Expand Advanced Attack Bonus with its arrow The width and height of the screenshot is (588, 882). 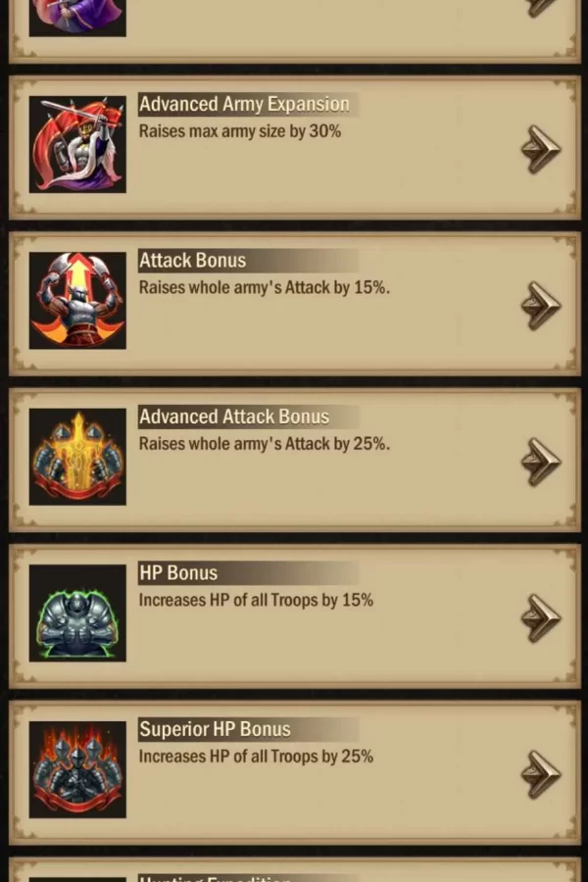point(540,462)
